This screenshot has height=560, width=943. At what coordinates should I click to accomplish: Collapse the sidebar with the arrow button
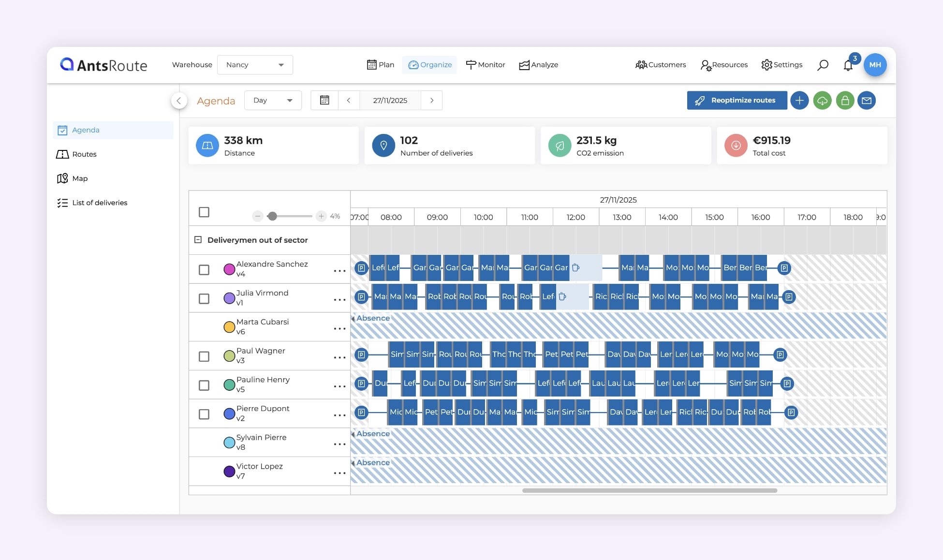[179, 101]
